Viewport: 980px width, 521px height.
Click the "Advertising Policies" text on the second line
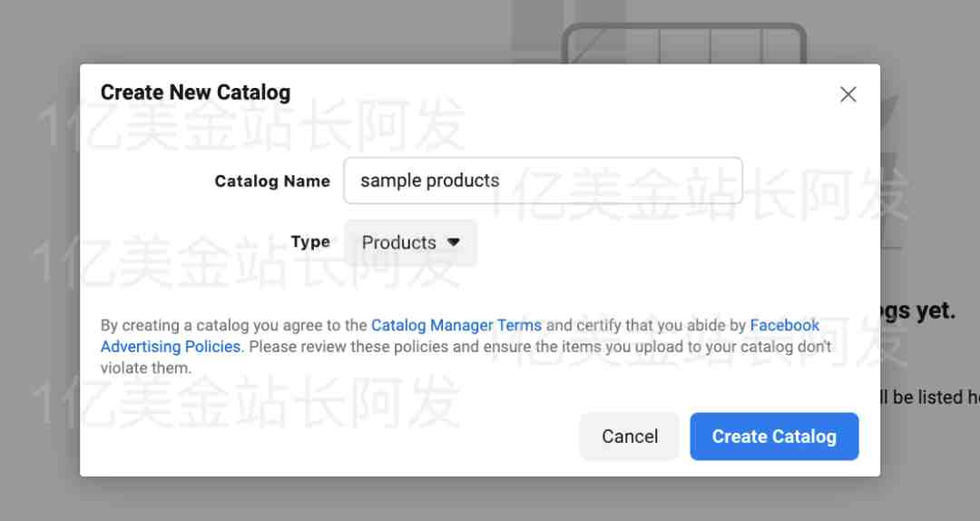point(171,347)
